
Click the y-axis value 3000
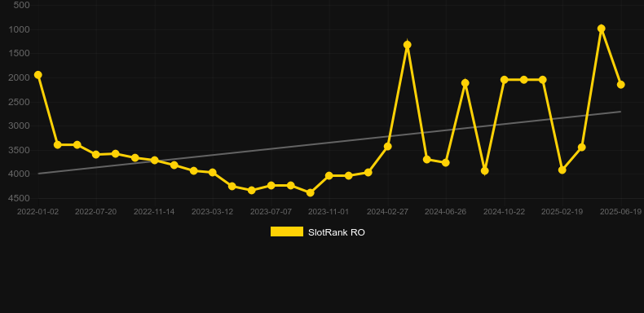(19, 126)
